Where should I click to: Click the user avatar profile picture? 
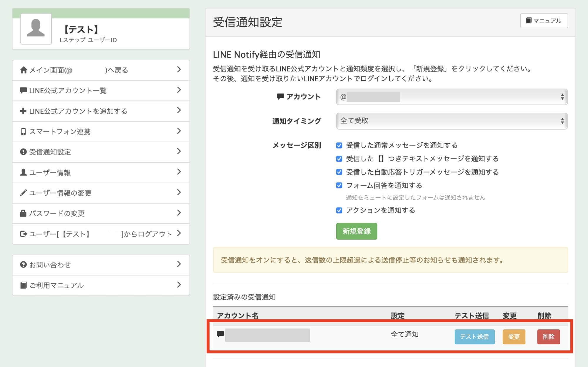point(36,29)
